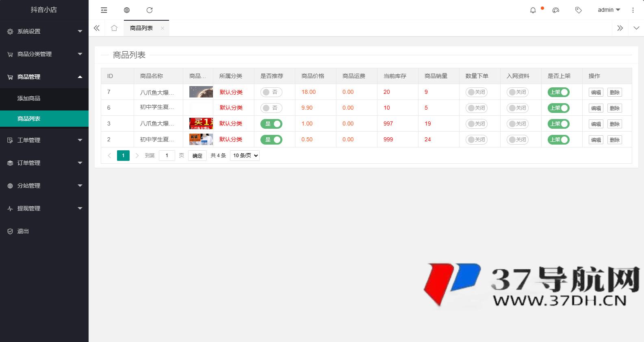
Task: Open the notification bell icon
Action: pos(533,10)
